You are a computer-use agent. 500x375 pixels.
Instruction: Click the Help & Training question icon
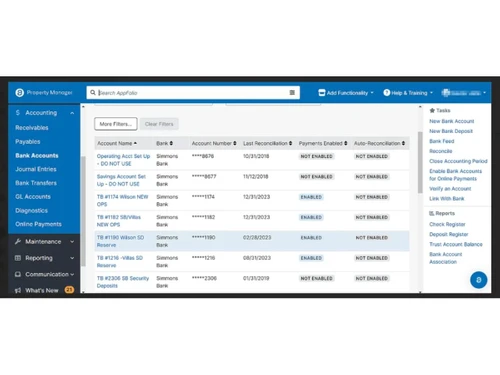pyautogui.click(x=387, y=93)
